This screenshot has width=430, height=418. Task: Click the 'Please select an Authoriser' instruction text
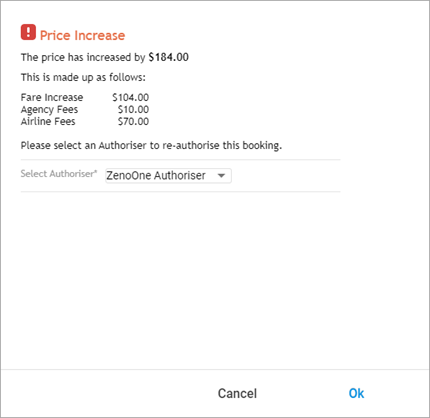[x=151, y=146]
